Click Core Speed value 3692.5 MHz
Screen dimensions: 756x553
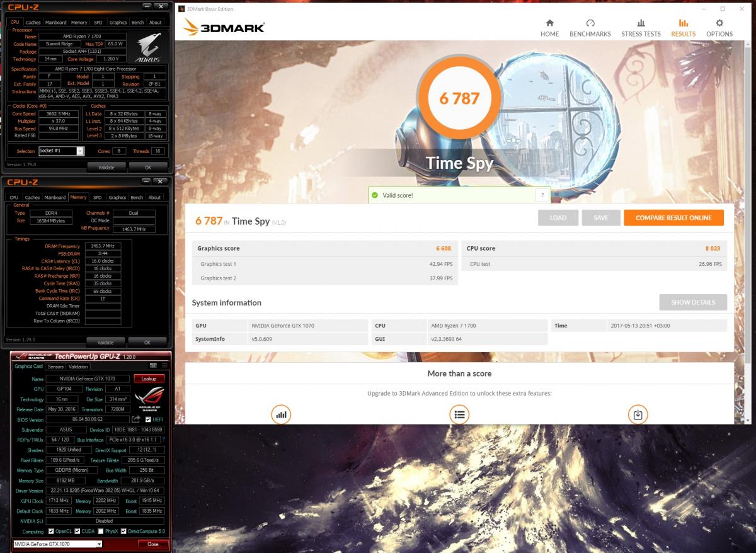[58, 114]
